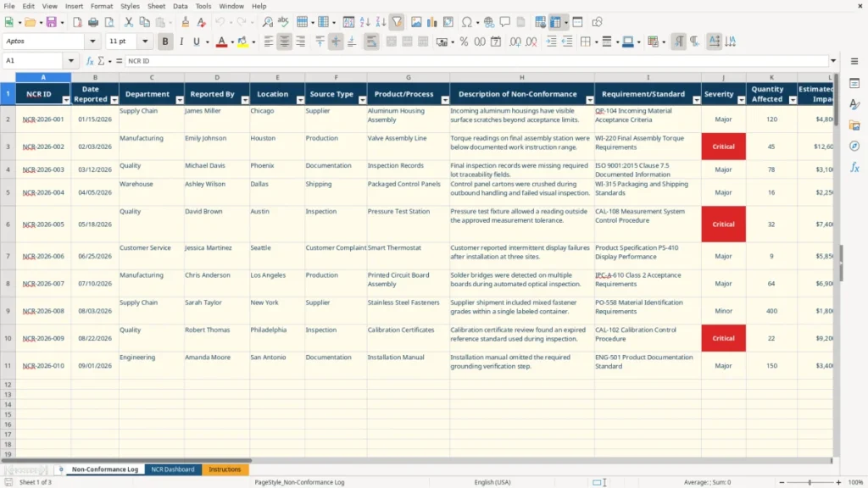Click the zoom out minus button

pos(782,482)
